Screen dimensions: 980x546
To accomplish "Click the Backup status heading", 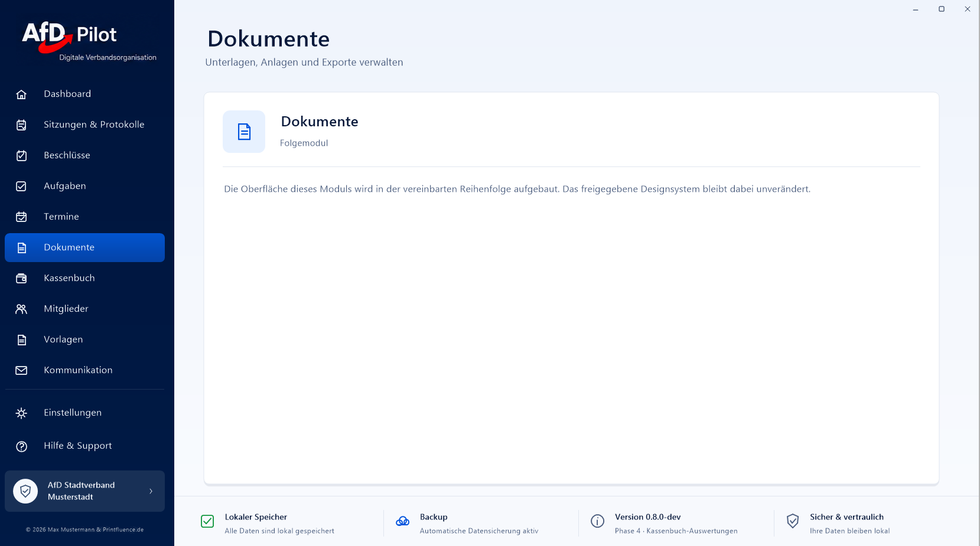I will click(434, 517).
